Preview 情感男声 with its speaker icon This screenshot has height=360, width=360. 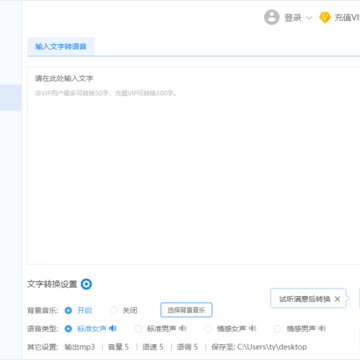(322, 329)
